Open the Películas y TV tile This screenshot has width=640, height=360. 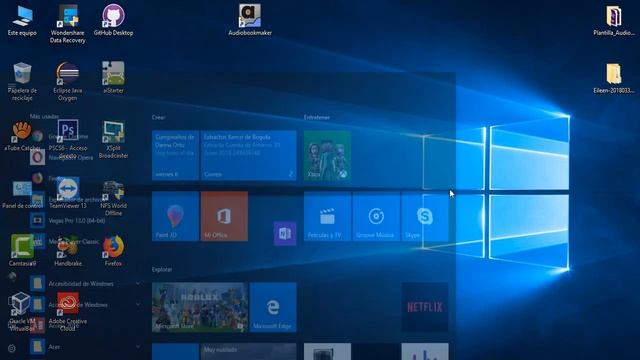tap(327, 216)
